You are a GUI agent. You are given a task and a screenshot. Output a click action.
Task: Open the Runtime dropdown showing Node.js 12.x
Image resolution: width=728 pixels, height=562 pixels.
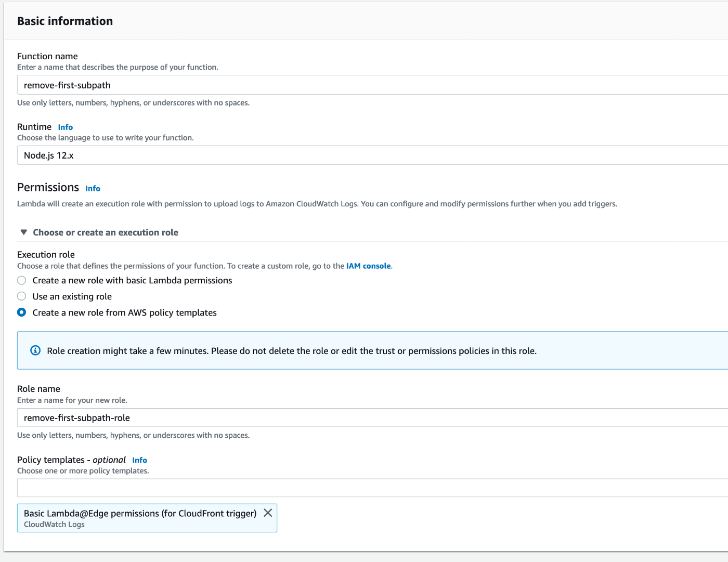pos(364,155)
